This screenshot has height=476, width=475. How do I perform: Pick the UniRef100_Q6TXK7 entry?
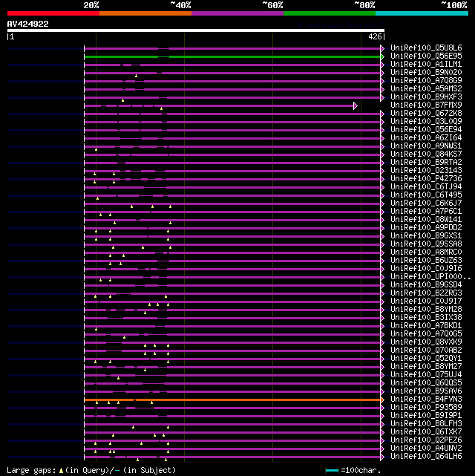click(426, 431)
